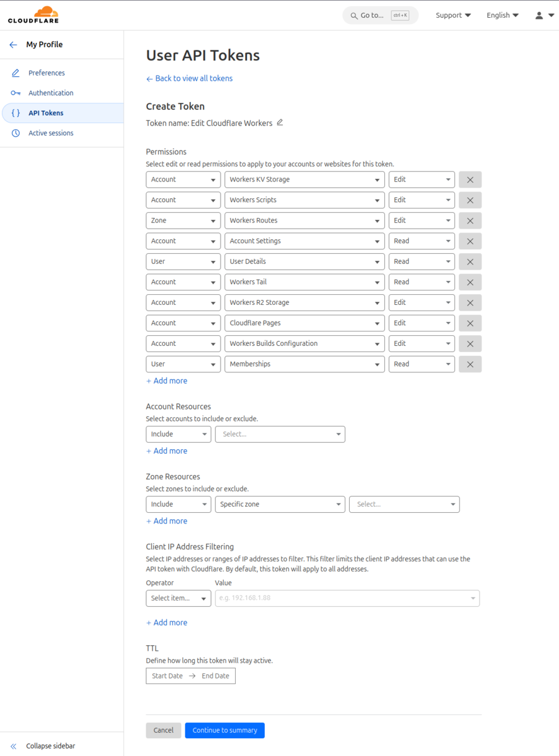Open the user account menu icon
This screenshot has height=756, width=559.
pos(545,15)
